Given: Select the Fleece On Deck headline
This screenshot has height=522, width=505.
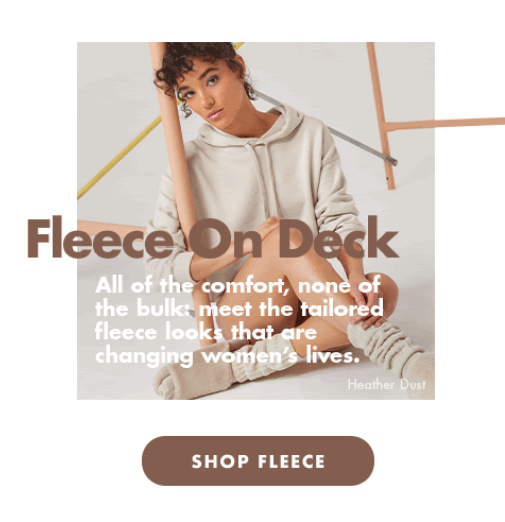Looking at the screenshot, I should coord(213,237).
